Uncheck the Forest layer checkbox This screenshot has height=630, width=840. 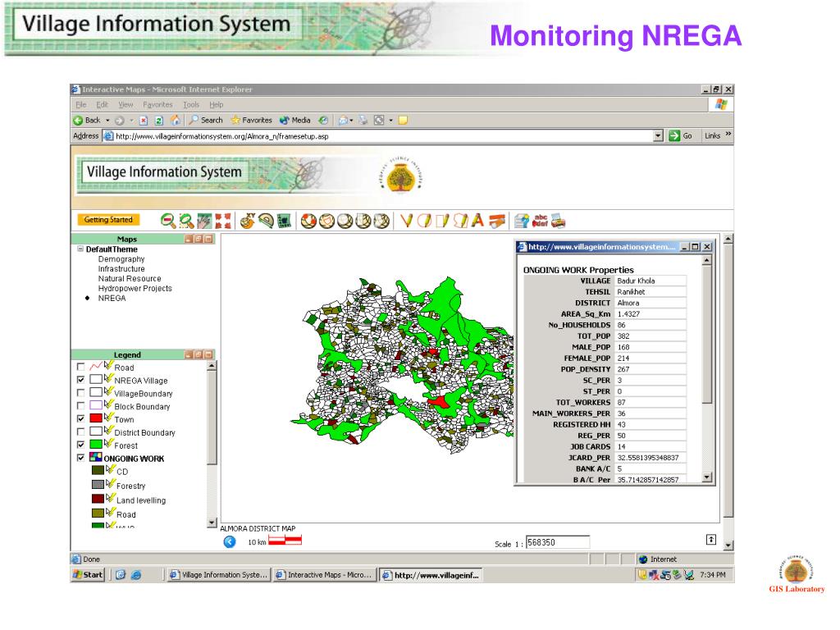click(x=81, y=444)
